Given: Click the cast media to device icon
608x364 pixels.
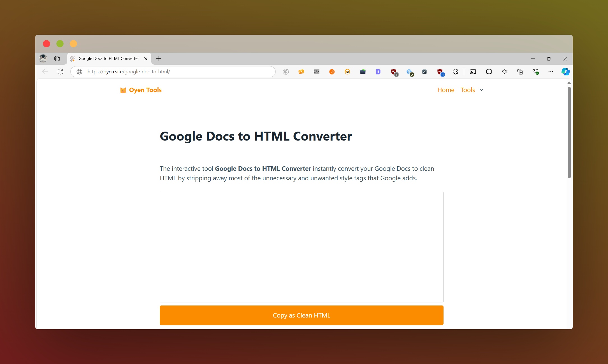Looking at the screenshot, I should 473,72.
